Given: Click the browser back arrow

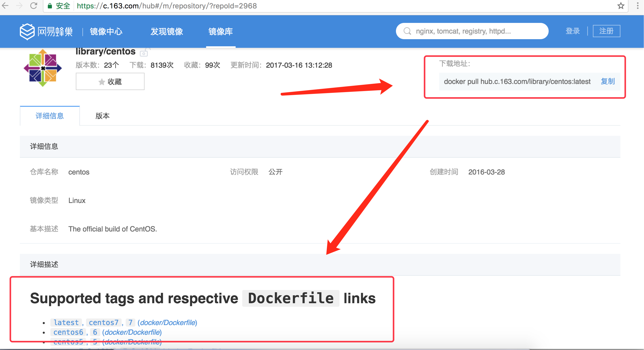Looking at the screenshot, I should coord(5,6).
